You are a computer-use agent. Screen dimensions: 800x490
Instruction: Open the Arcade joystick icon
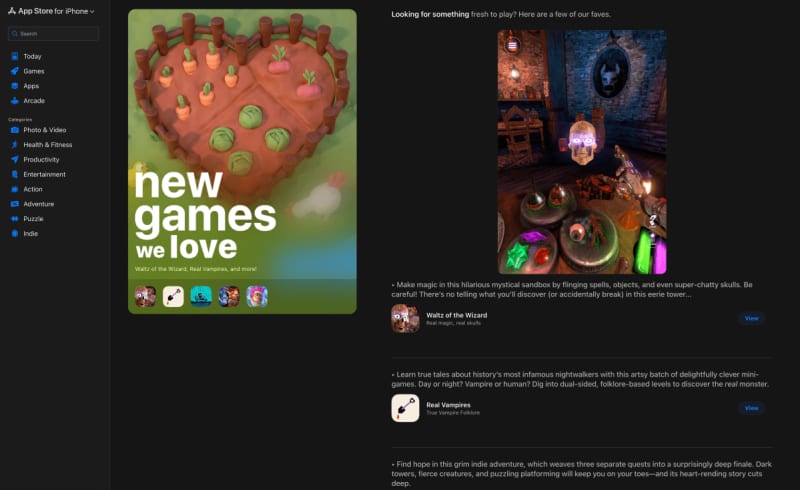[15, 101]
